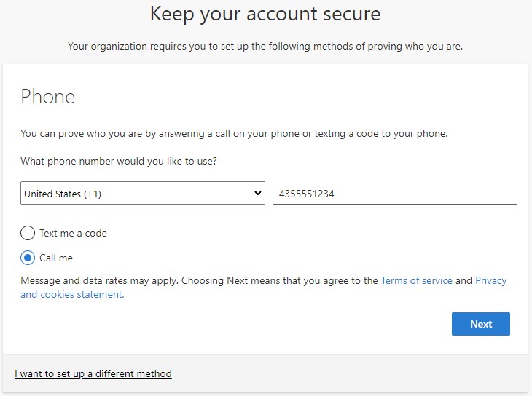Open the "Privacy" link at line end
Image resolution: width=532 pixels, height=396 pixels.
[490, 280]
